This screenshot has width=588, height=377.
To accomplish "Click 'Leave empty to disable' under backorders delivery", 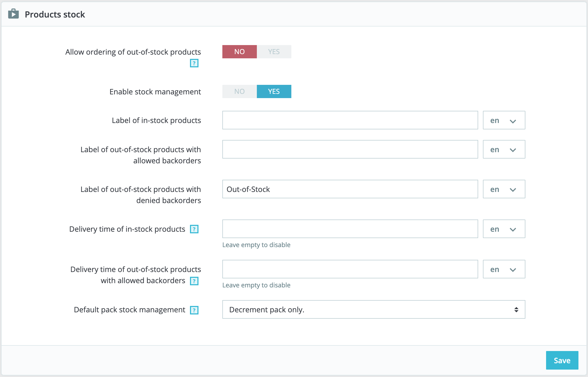I will (256, 285).
